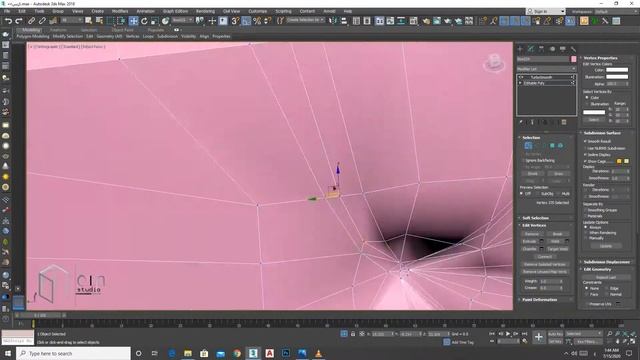
Task: Toggle the 3D Snaps icon
Action: point(235,21)
